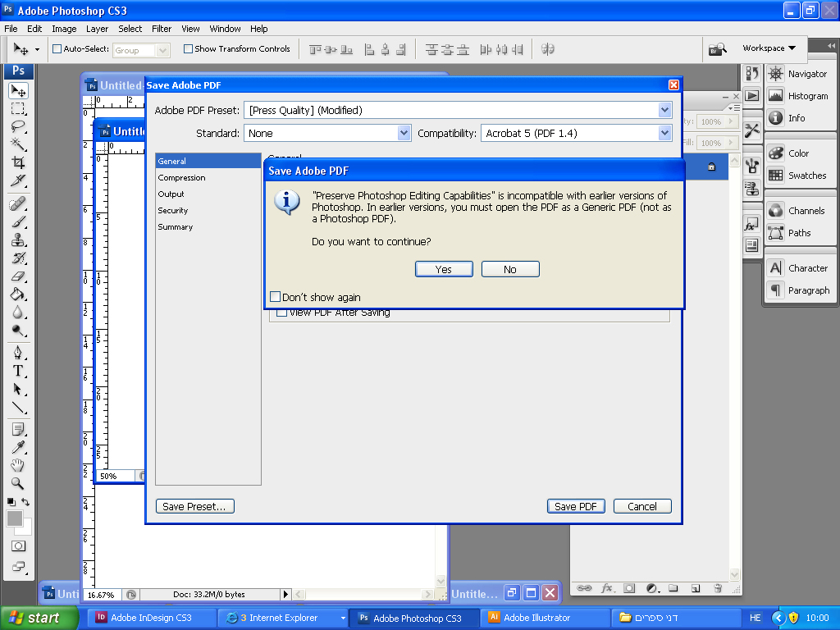This screenshot has height=630, width=840.
Task: Switch to Adobe Illustrator in taskbar
Action: point(545,618)
